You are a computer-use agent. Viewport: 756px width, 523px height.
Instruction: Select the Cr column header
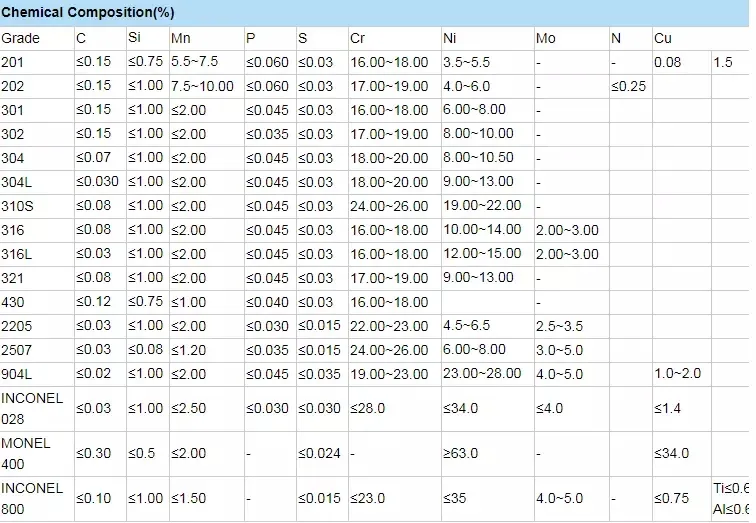(x=358, y=39)
